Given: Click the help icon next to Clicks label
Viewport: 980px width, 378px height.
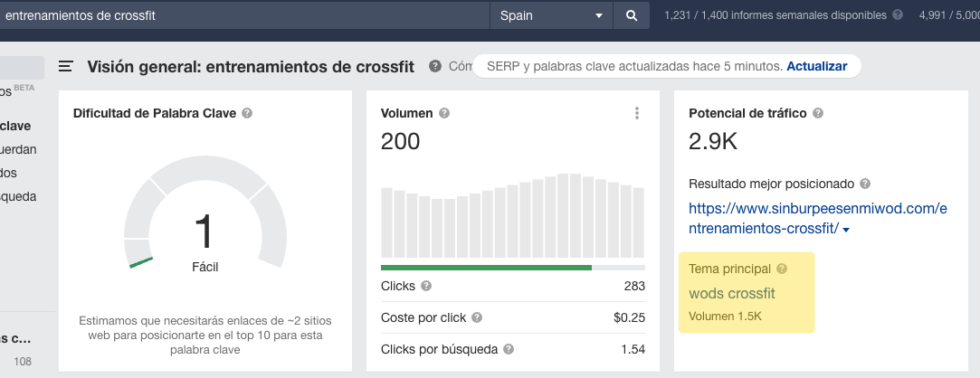Looking at the screenshot, I should click(x=426, y=286).
